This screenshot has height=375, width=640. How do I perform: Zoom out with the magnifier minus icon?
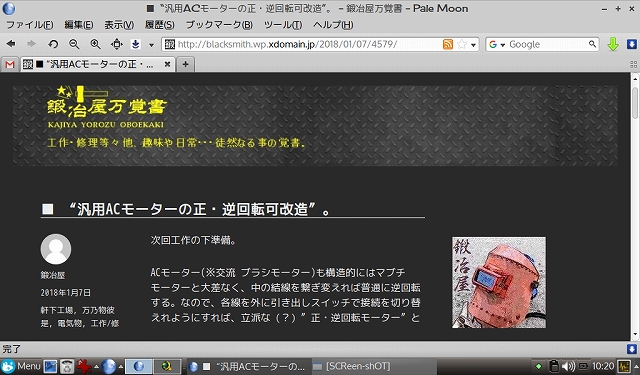74,44
